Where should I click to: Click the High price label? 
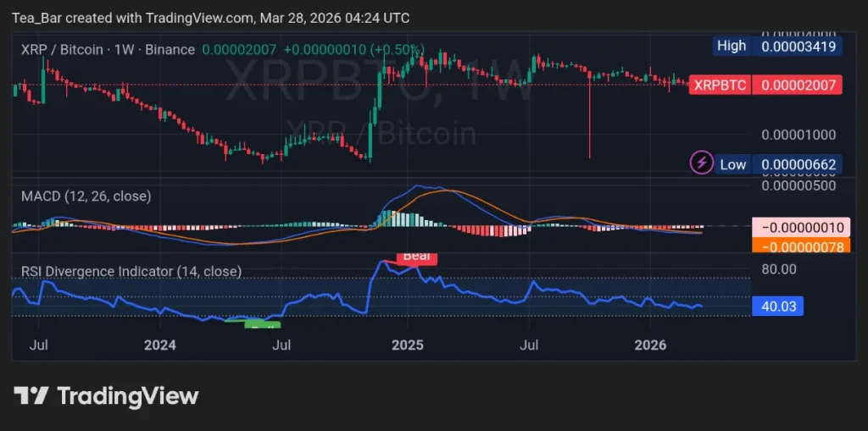(732, 46)
